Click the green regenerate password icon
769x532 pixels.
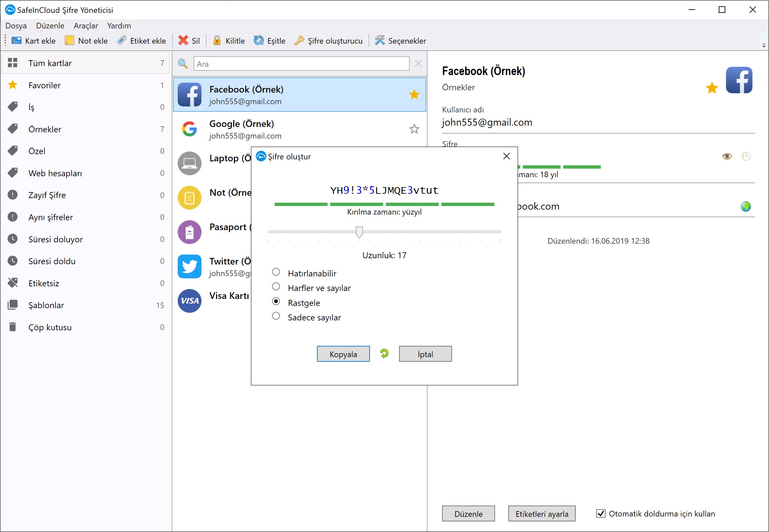384,354
